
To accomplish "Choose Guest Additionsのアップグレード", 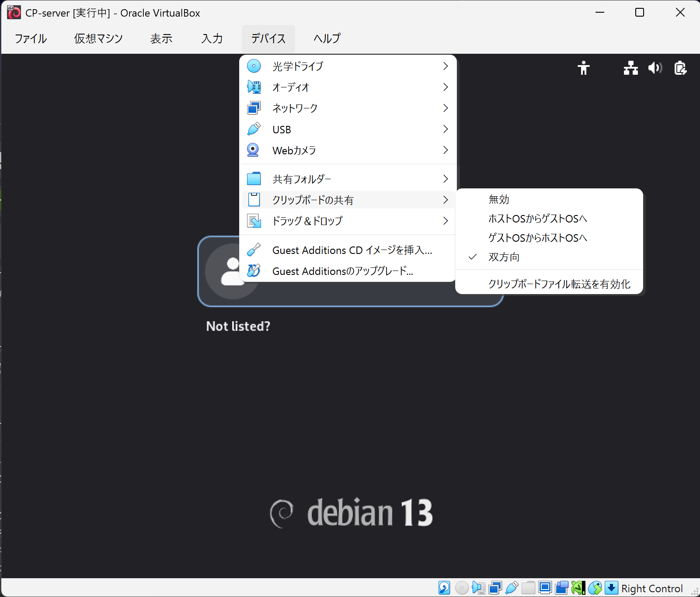I will 348,271.
